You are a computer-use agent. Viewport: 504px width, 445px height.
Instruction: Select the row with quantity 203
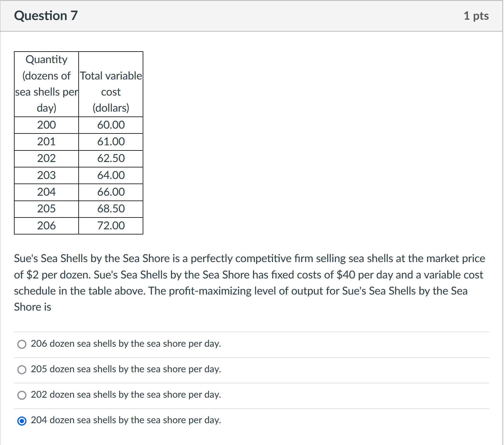click(x=46, y=175)
